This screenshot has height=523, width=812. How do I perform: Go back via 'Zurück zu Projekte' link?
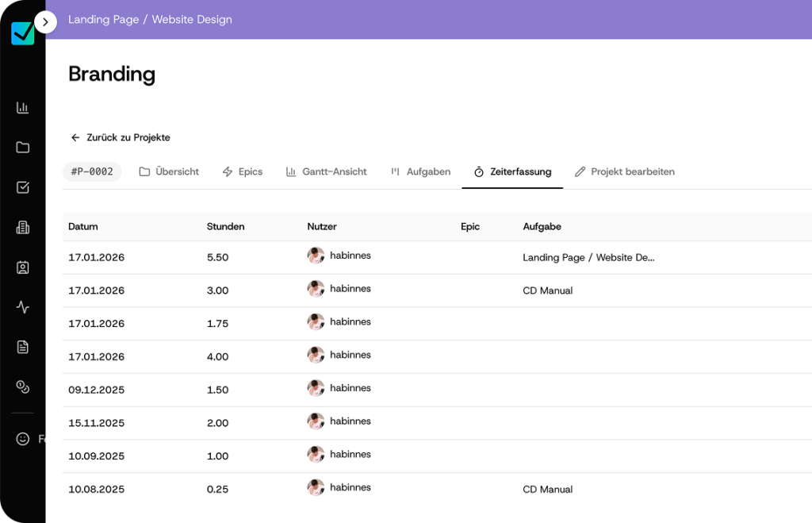(121, 137)
